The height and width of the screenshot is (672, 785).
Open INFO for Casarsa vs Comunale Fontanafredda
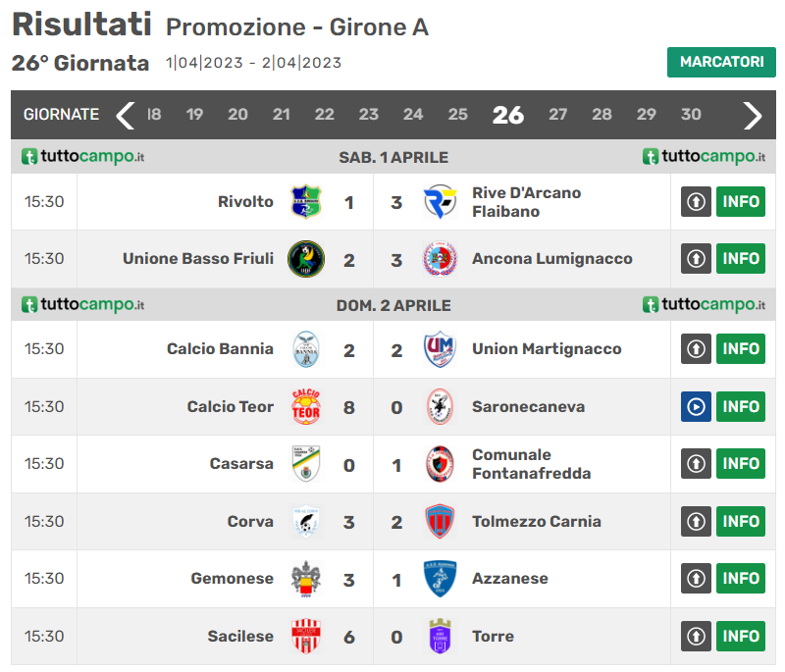(741, 463)
